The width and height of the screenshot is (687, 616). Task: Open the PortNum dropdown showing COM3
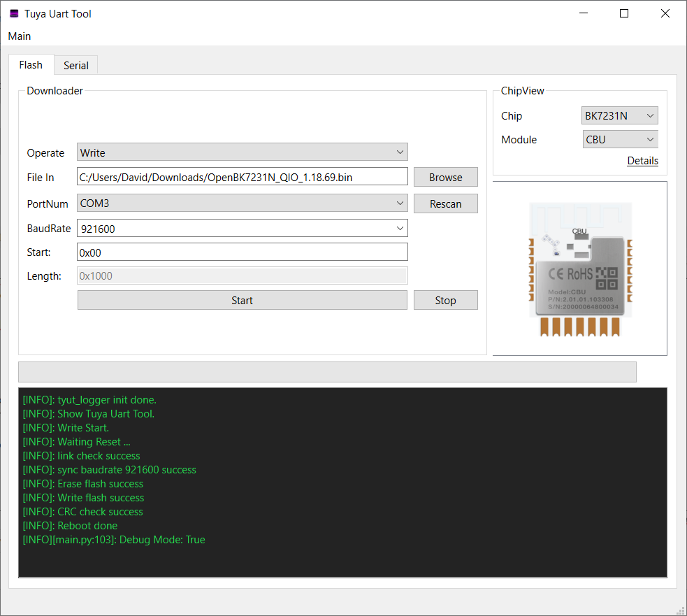[x=243, y=203]
